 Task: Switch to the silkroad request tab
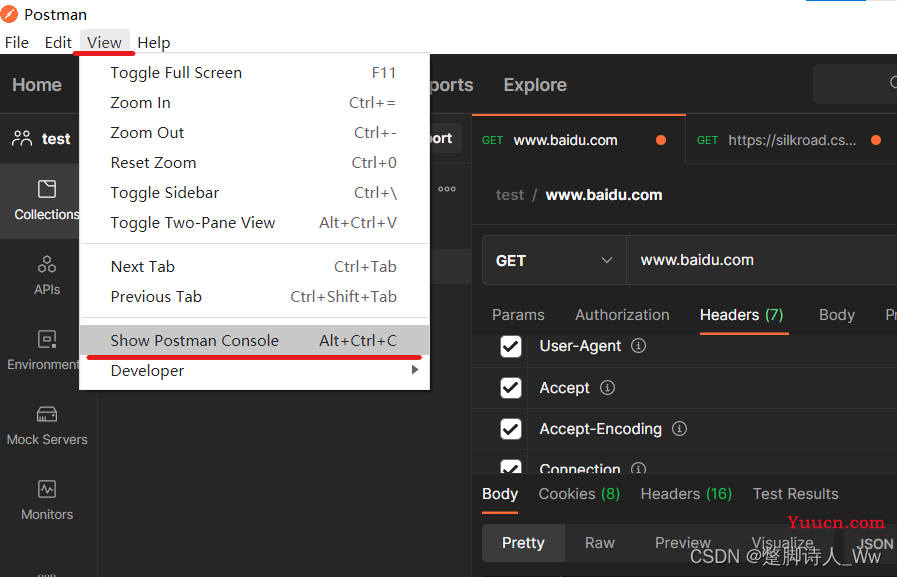pyautogui.click(x=791, y=140)
